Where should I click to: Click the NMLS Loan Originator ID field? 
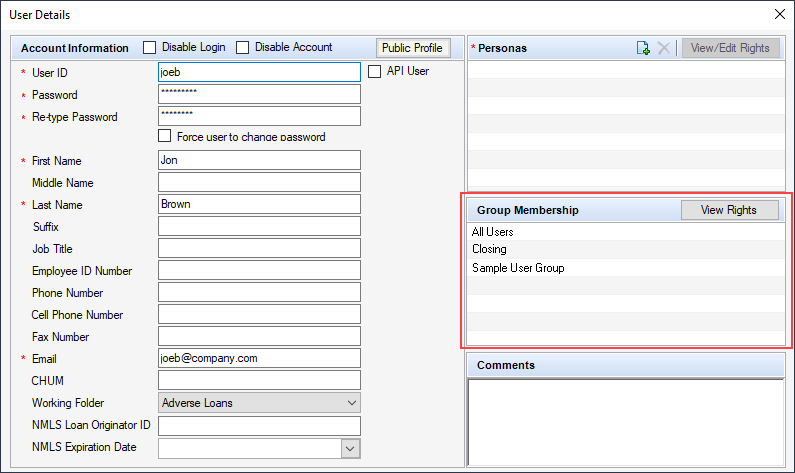(x=259, y=426)
